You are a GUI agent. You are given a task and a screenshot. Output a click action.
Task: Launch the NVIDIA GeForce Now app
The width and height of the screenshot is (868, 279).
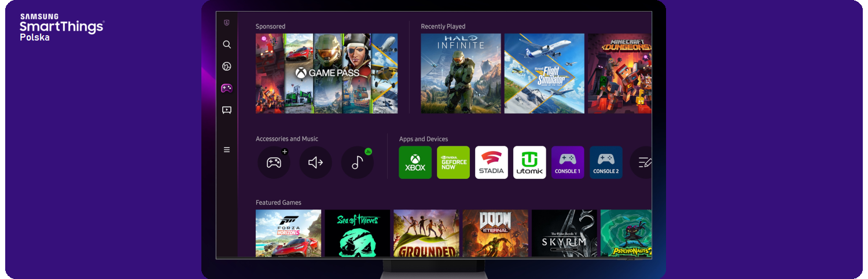pyautogui.click(x=453, y=163)
